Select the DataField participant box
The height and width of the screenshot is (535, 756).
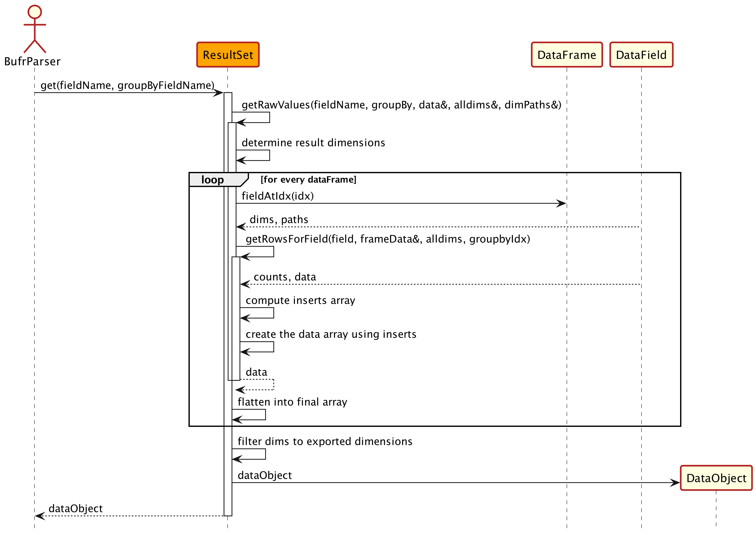[x=641, y=55]
